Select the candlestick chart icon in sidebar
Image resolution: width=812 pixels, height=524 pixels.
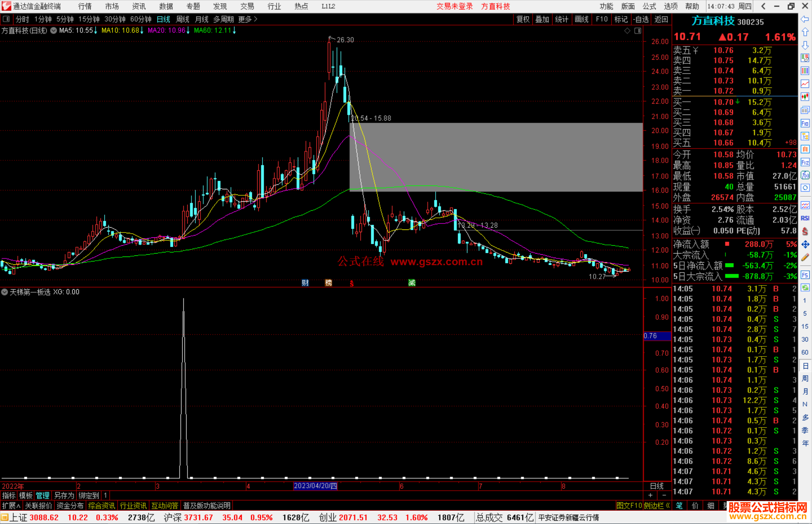[805, 97]
